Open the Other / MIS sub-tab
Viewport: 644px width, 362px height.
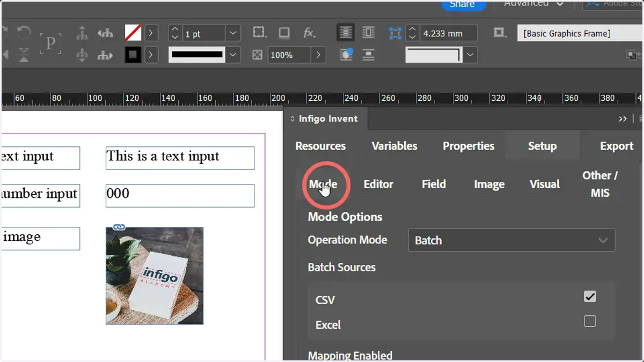600,184
